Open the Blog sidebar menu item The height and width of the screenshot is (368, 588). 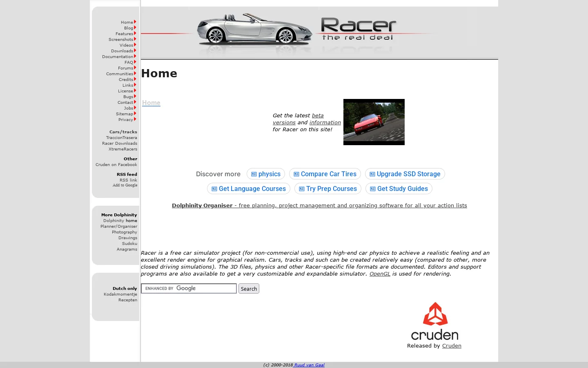click(x=129, y=28)
